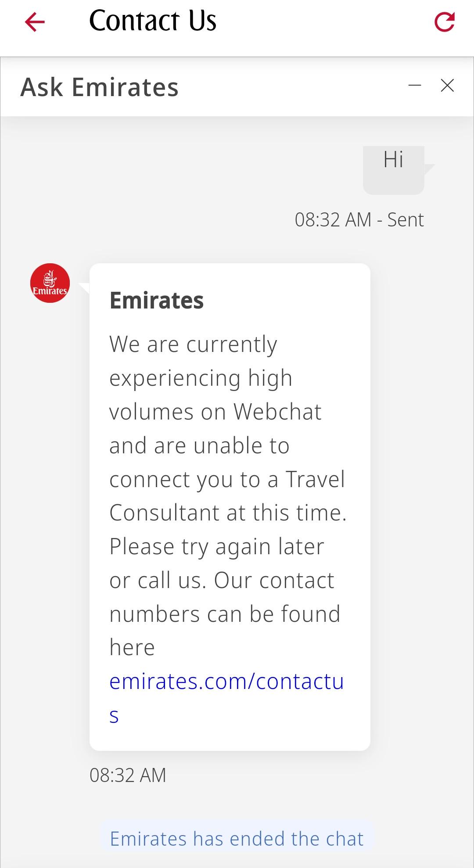Click the red circular Emirates brand icon
Image resolution: width=474 pixels, height=868 pixels.
pyautogui.click(x=50, y=283)
